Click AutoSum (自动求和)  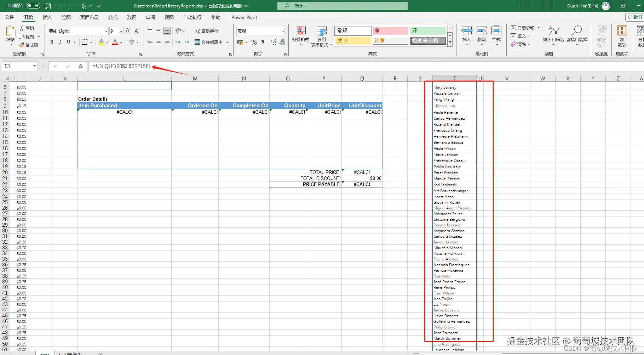click(522, 28)
